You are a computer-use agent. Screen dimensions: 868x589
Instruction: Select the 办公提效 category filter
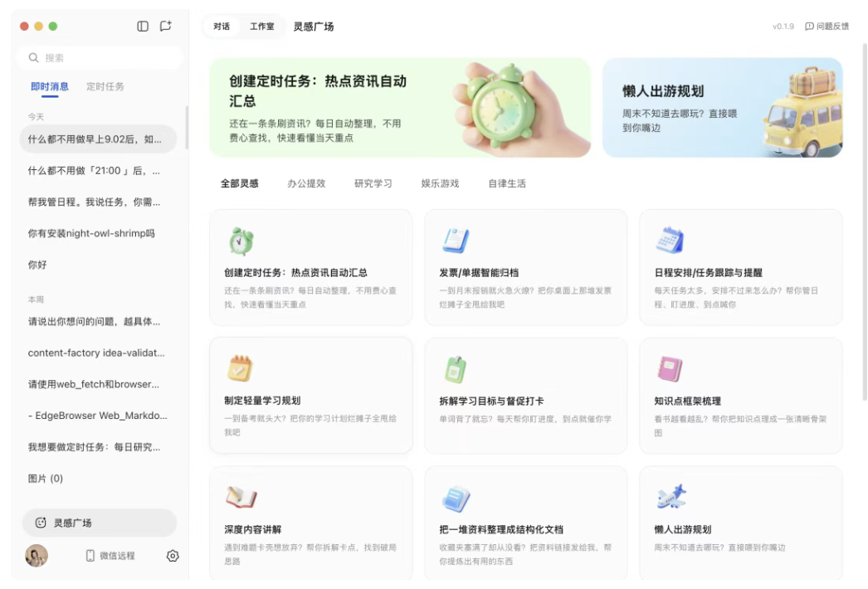coord(306,183)
